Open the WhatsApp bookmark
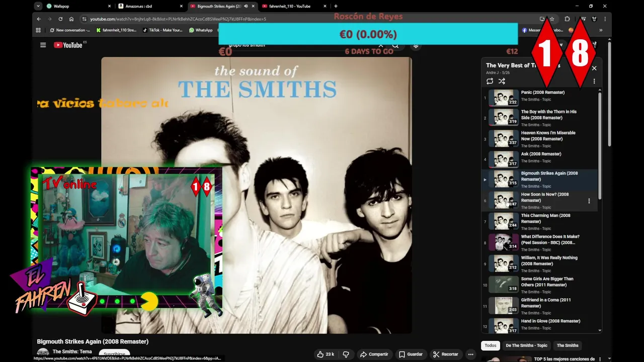The width and height of the screenshot is (644, 362). (x=201, y=30)
